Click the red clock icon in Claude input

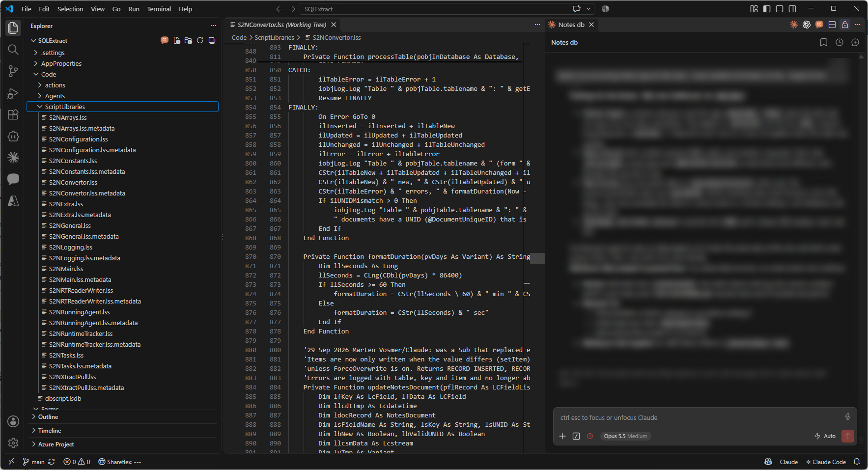point(590,436)
